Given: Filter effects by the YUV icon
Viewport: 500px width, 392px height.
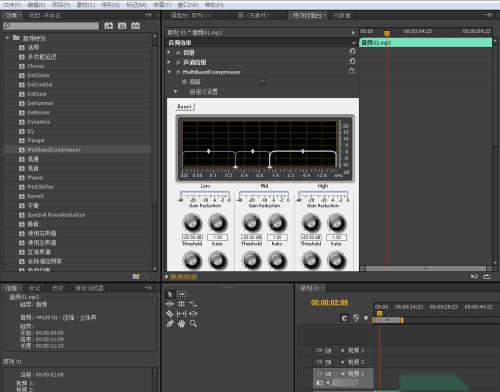Looking at the screenshot, I should pos(135,26).
